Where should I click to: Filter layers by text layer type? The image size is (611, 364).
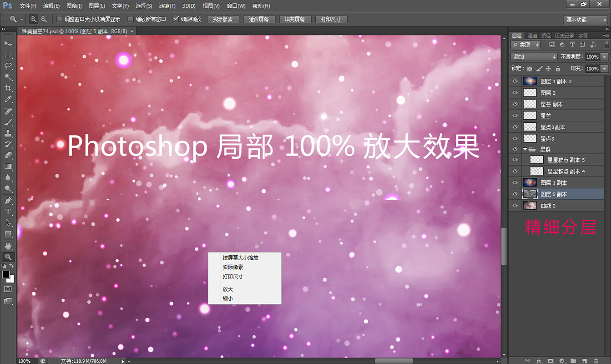pos(572,45)
